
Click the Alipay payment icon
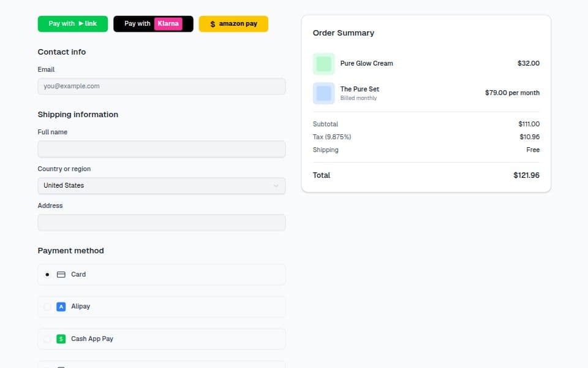tap(61, 306)
